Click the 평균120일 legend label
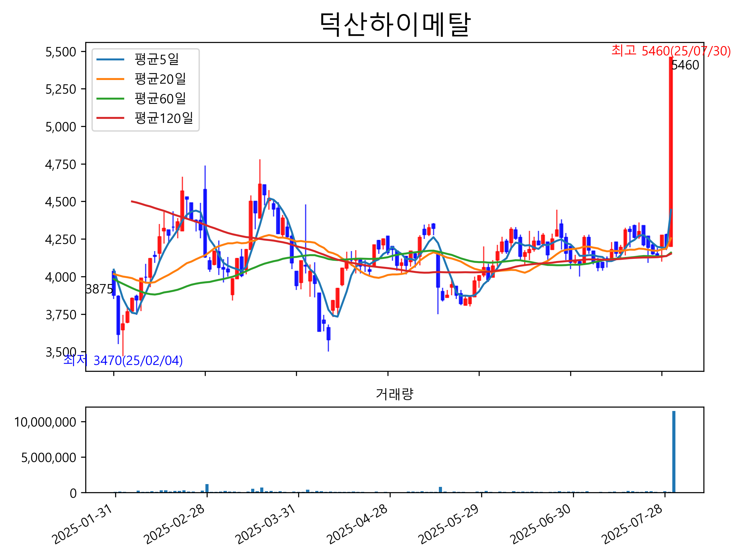Screen dimensions: 747x560 [164, 118]
